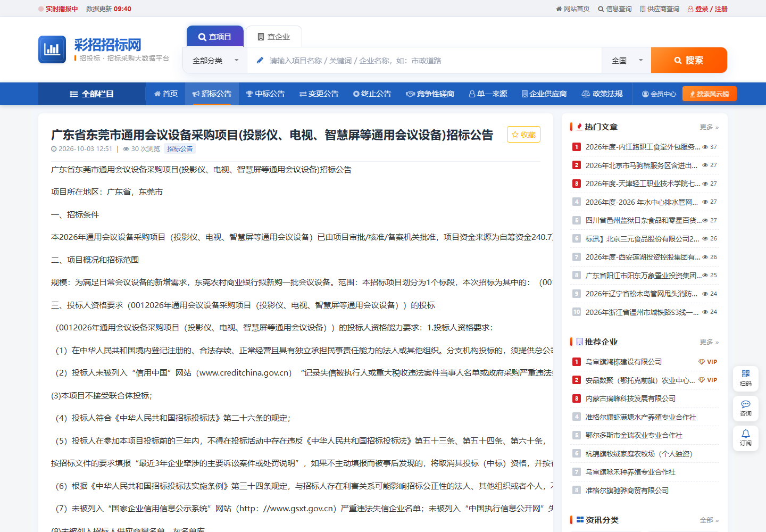Select 终止公告 in the navigation bar
Screen dimensions: 766x532
point(372,94)
